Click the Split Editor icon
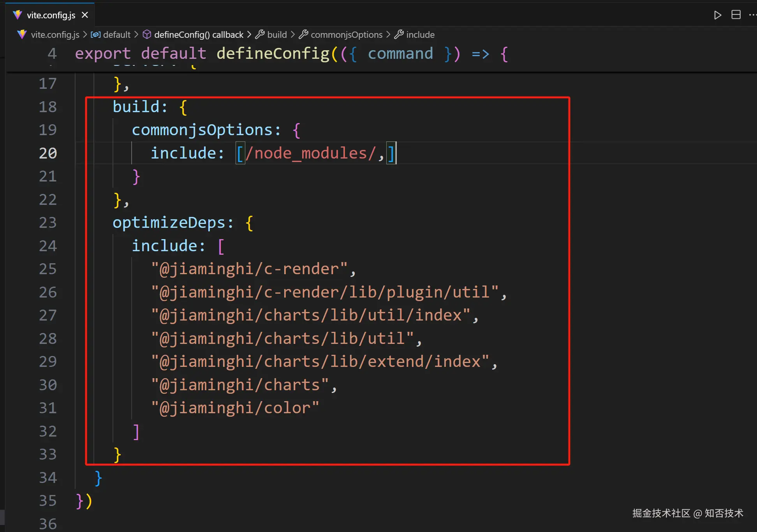 tap(736, 15)
